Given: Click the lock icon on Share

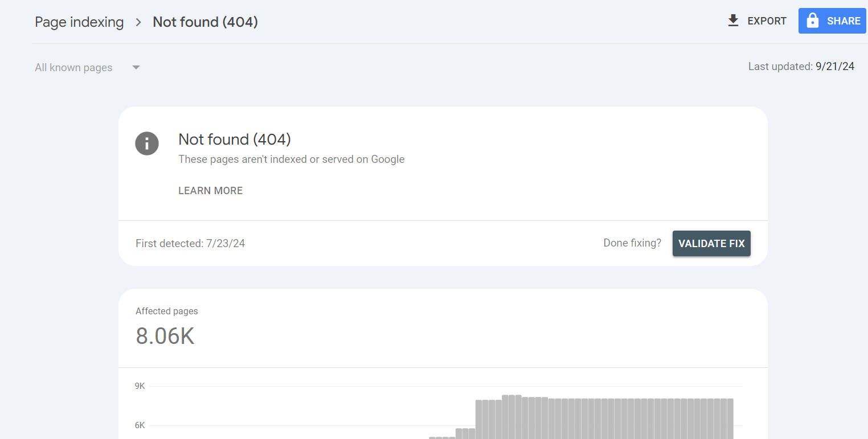Looking at the screenshot, I should (813, 21).
